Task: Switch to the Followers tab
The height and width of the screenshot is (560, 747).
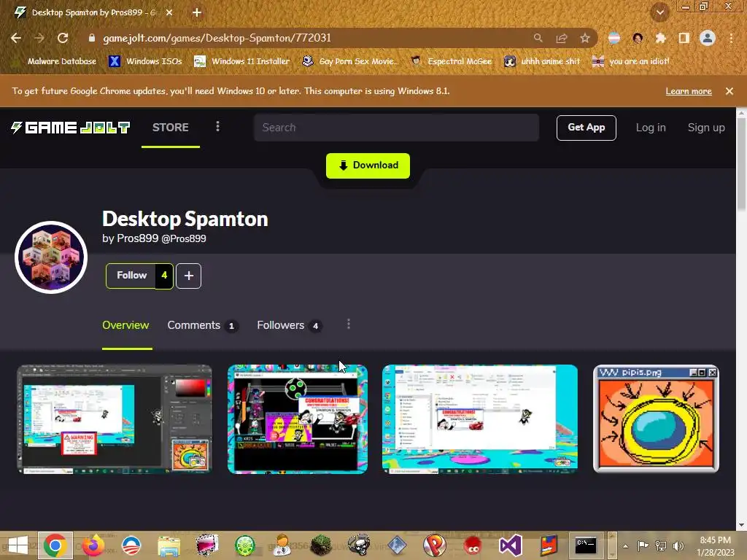Action: click(289, 325)
